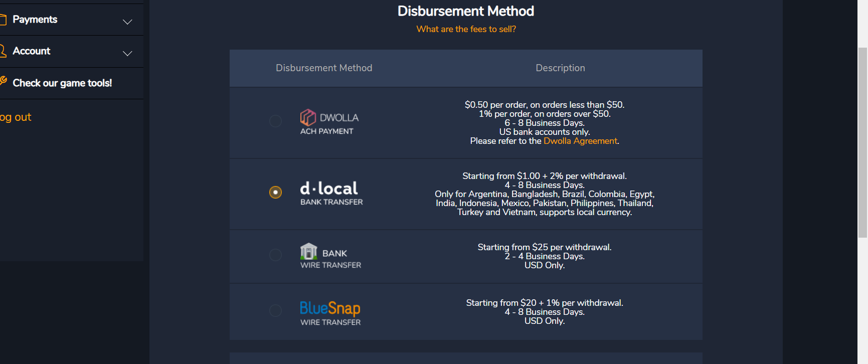Click the Account sidebar icon
This screenshot has height=364, width=868.
point(3,51)
